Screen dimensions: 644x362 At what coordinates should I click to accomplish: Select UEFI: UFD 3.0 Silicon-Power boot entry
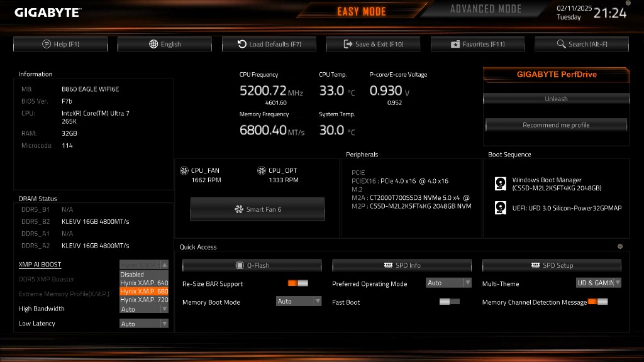567,208
